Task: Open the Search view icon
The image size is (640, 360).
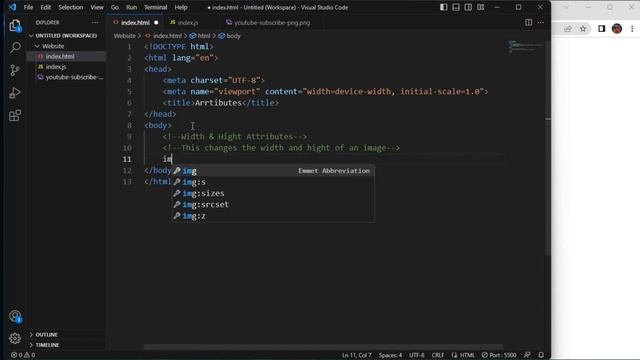Action: click(x=15, y=48)
